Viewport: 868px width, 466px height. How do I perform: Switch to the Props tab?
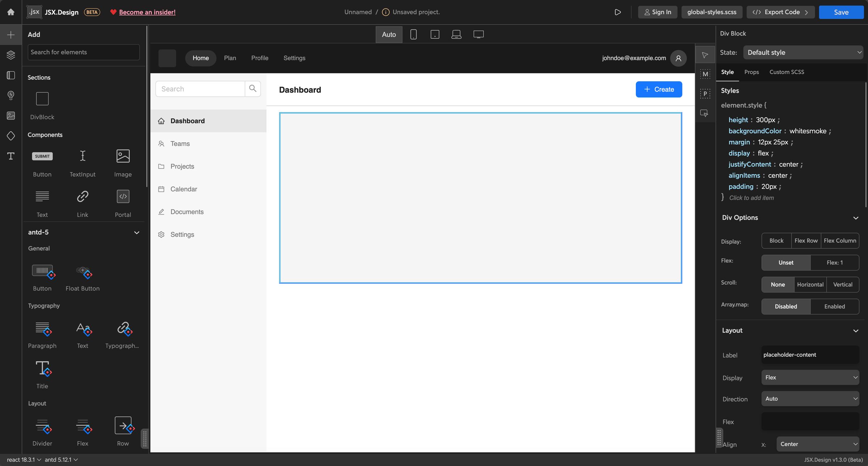coord(752,72)
